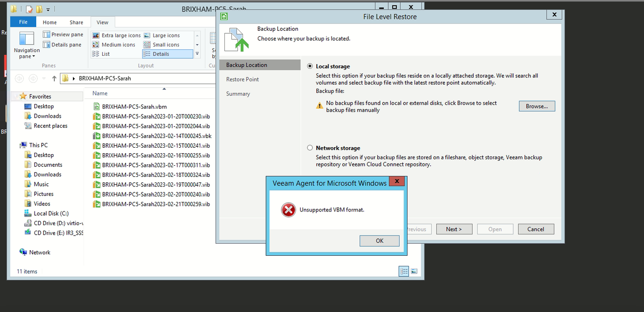
Task: Click icon of 2023-02-19T000047.vib file
Action: pos(97,184)
